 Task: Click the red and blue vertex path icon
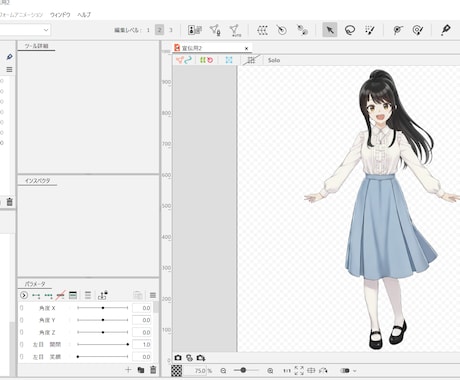[184, 60]
